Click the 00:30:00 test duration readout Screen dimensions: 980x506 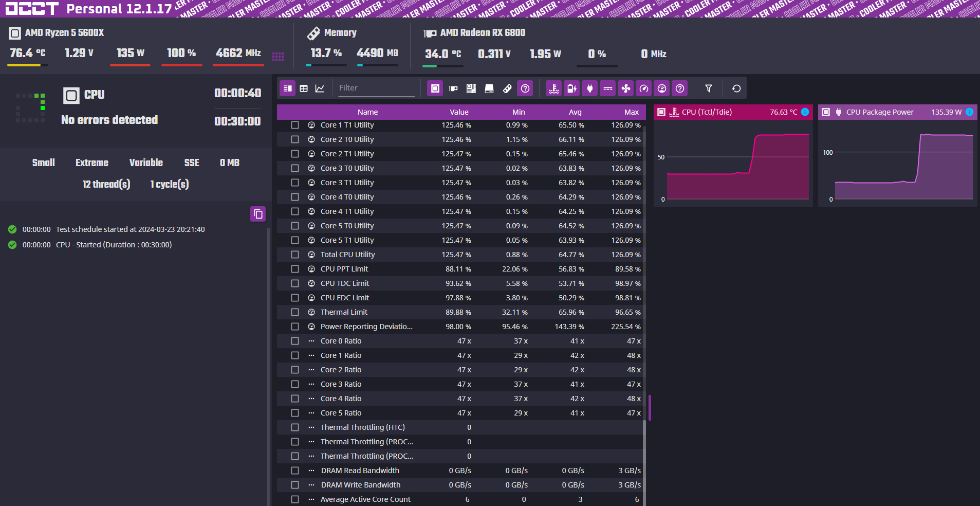237,121
